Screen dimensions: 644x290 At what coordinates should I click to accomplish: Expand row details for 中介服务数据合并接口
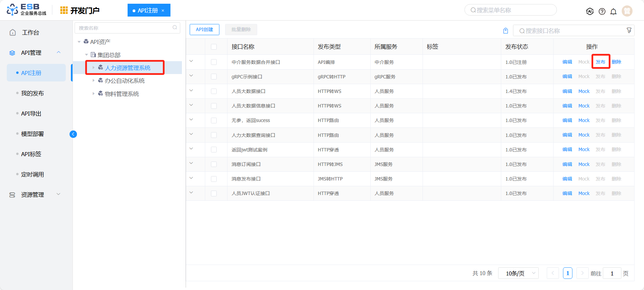click(191, 62)
